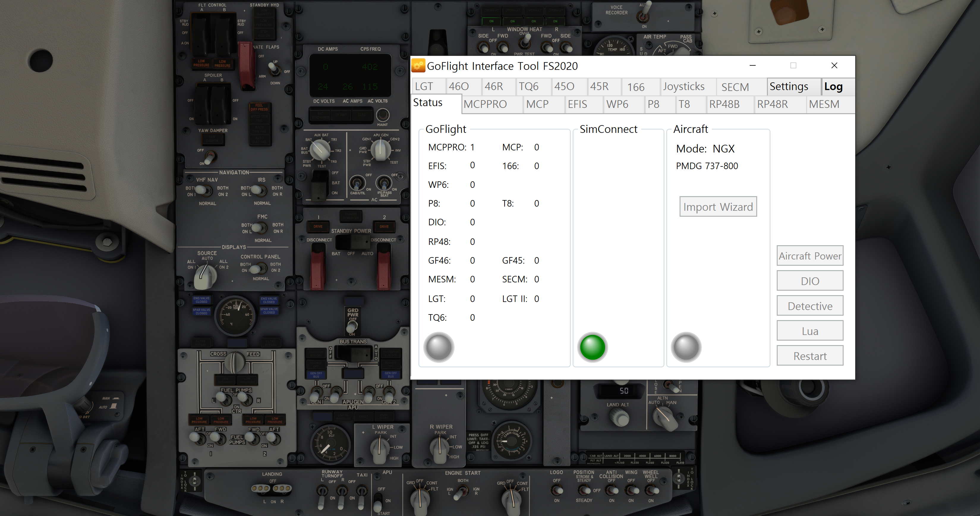The image size is (980, 516).
Task: Open the EFIS tab
Action: coord(584,104)
